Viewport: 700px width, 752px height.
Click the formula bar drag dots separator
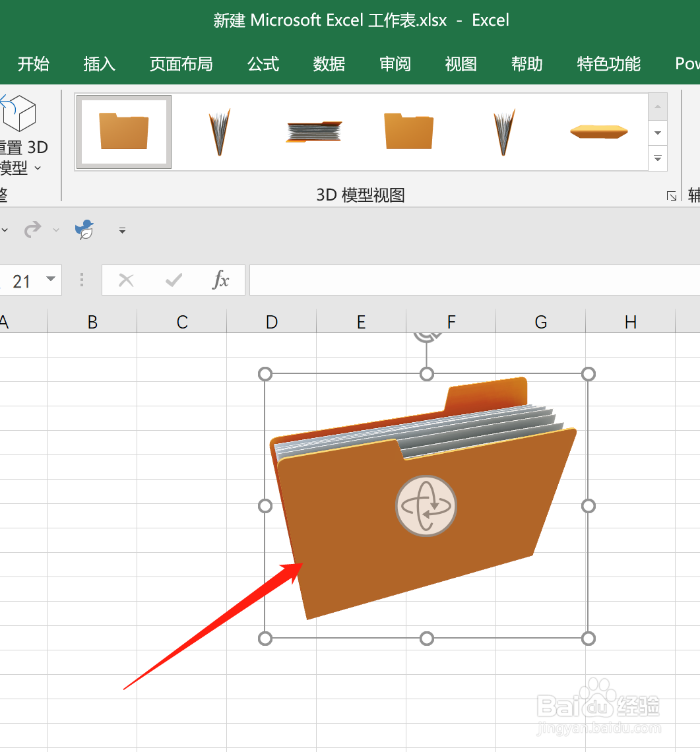[x=82, y=280]
